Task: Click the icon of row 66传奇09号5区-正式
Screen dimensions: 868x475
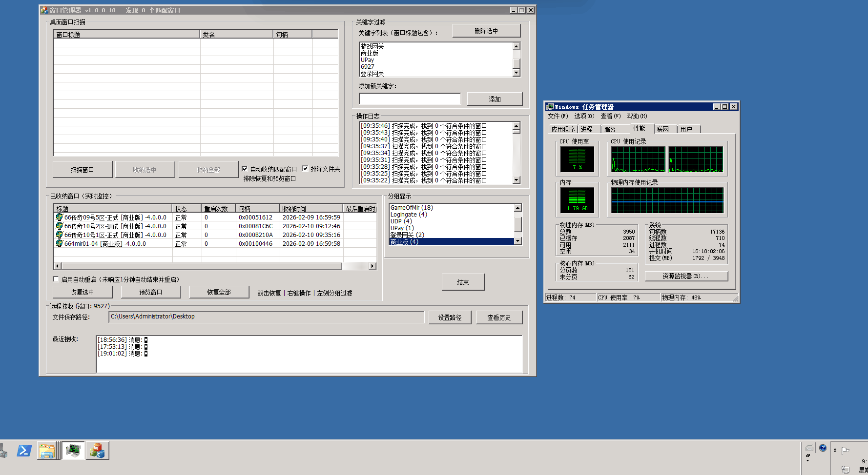Action: [x=59, y=218]
